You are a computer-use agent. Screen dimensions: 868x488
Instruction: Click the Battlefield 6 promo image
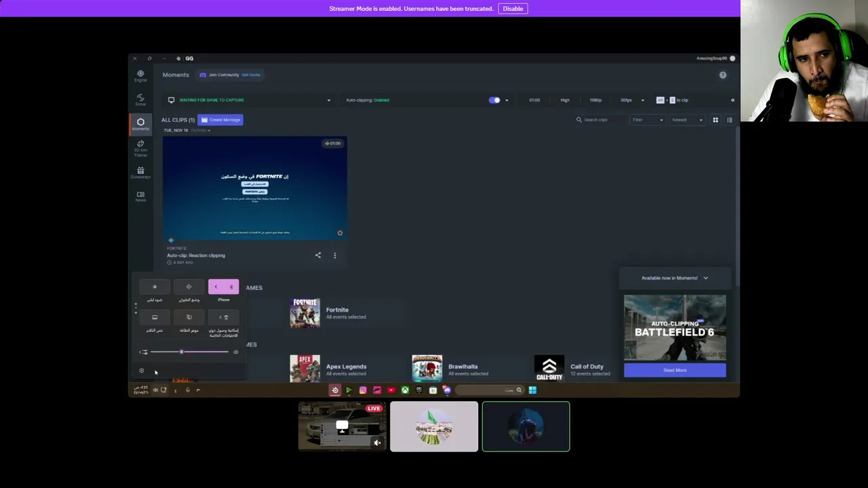click(675, 328)
